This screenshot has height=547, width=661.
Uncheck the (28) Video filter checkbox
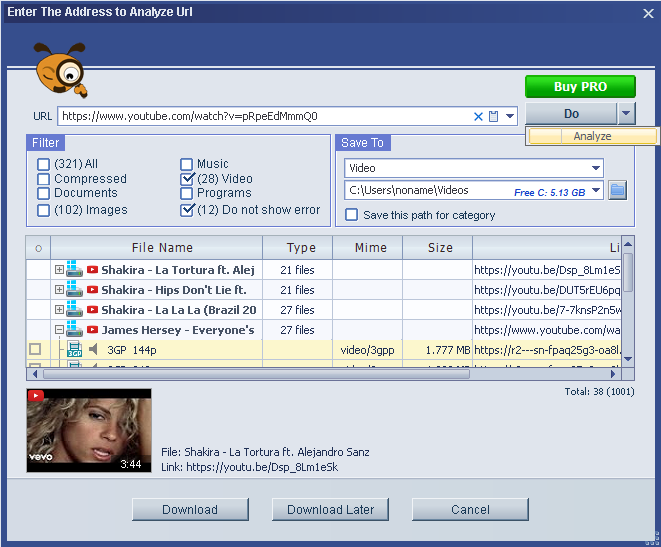[187, 179]
